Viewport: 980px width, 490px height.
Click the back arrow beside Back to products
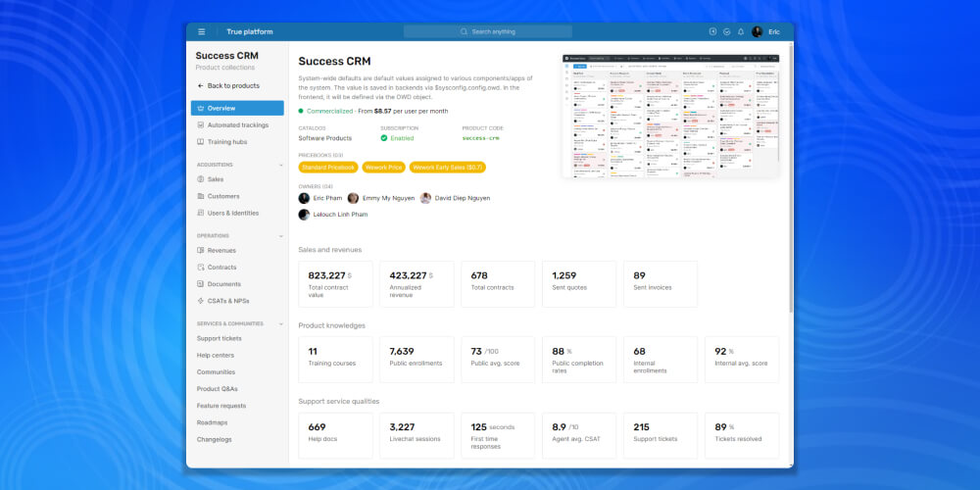click(201, 85)
